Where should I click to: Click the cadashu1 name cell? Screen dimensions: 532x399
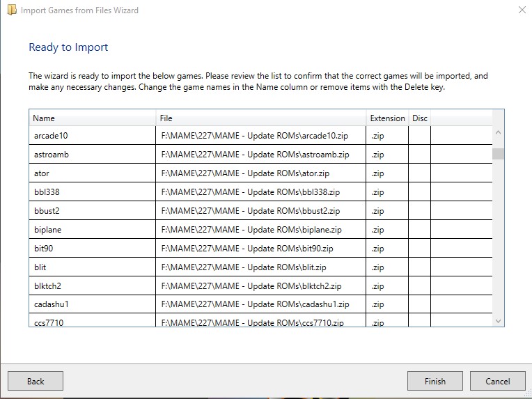[93, 304]
